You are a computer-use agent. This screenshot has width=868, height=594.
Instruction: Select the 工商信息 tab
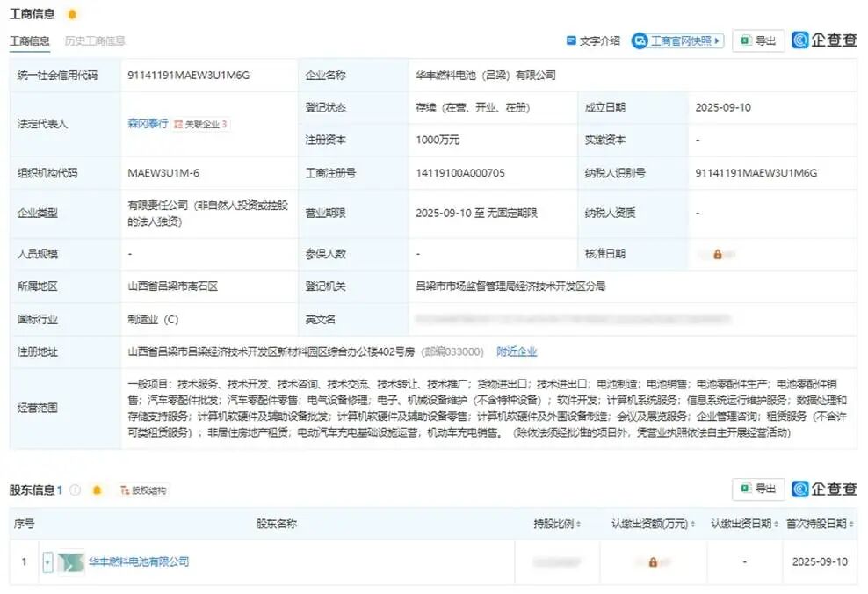point(30,41)
